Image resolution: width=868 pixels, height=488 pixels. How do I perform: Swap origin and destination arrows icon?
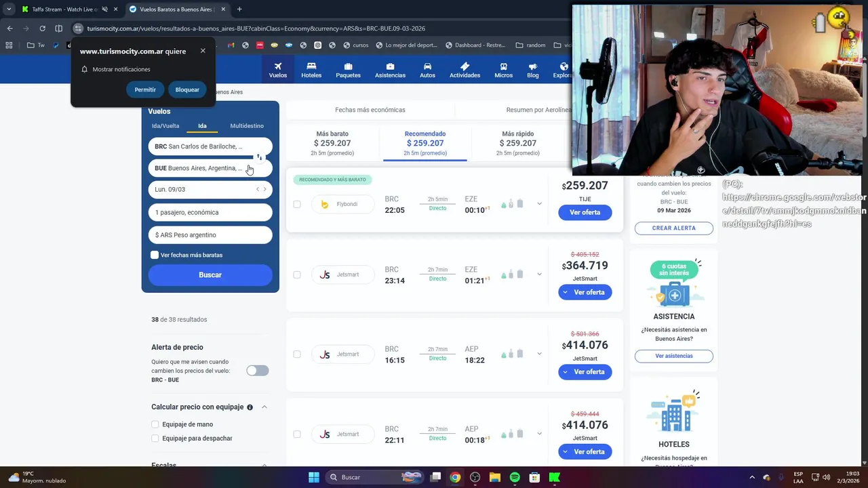pyautogui.click(x=259, y=157)
